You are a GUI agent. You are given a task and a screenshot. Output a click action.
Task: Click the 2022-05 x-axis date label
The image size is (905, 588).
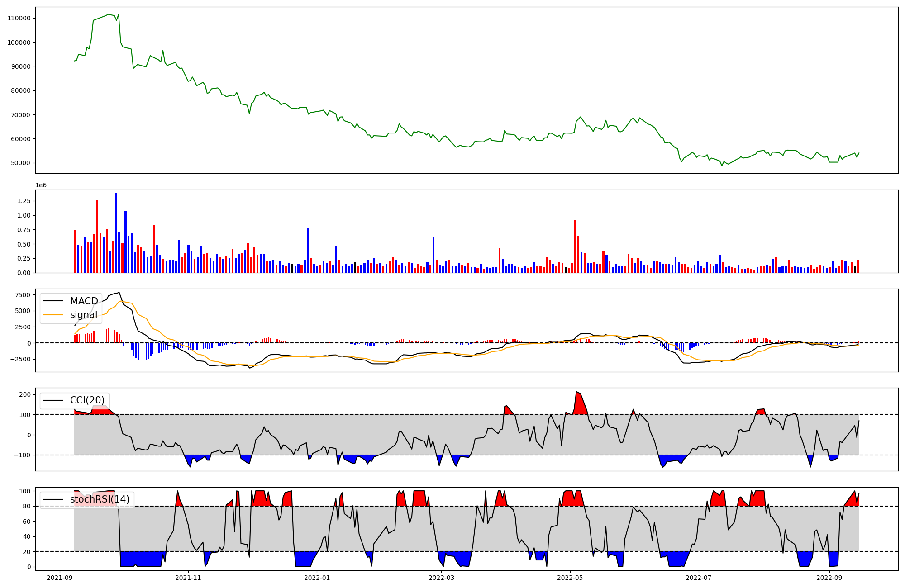click(570, 578)
